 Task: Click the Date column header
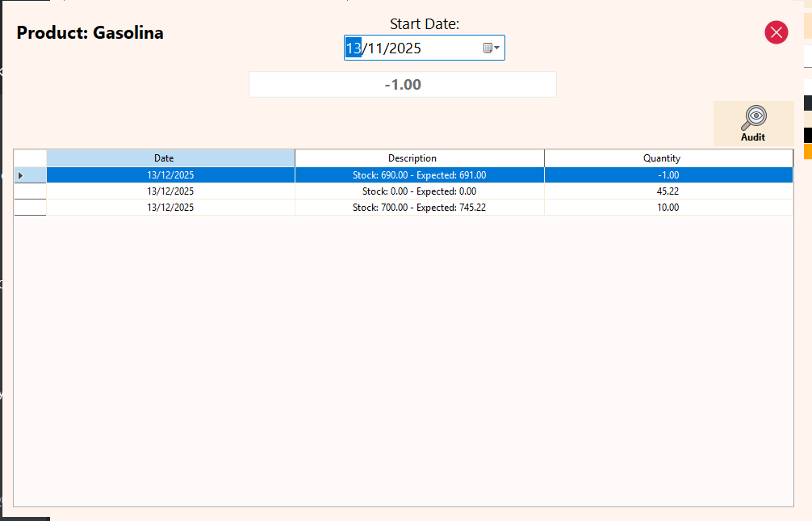(164, 158)
